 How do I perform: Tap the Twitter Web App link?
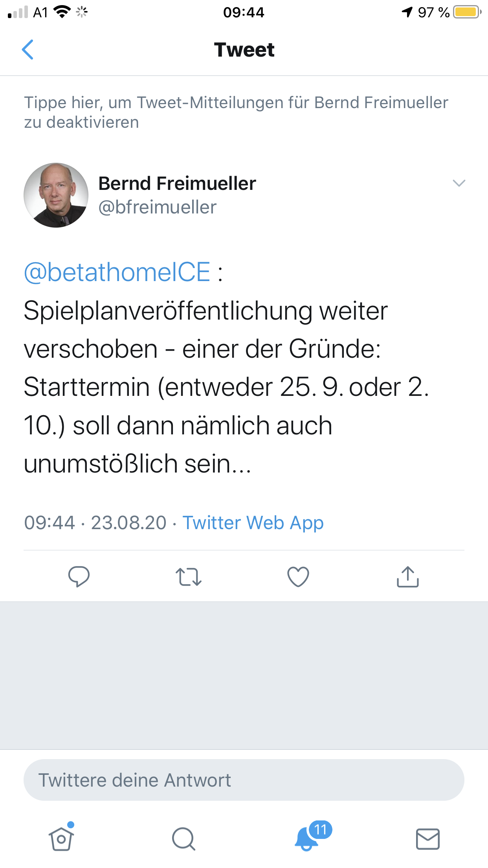pos(253,523)
